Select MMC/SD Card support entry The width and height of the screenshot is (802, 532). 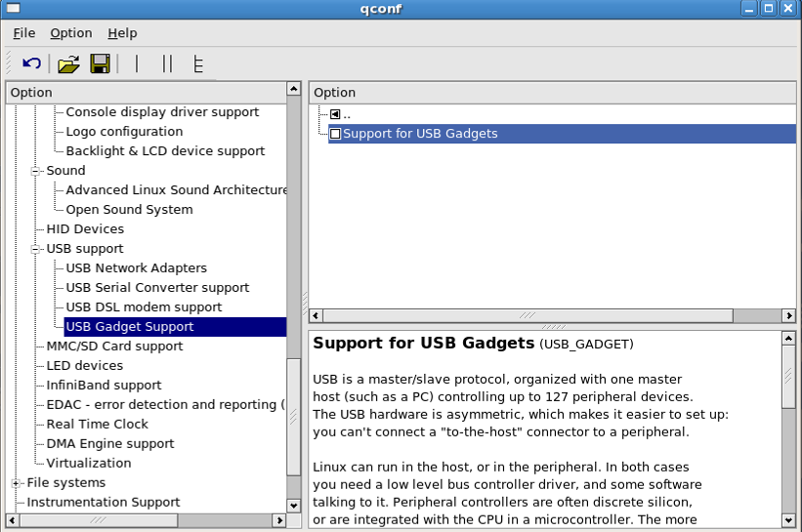(x=114, y=347)
